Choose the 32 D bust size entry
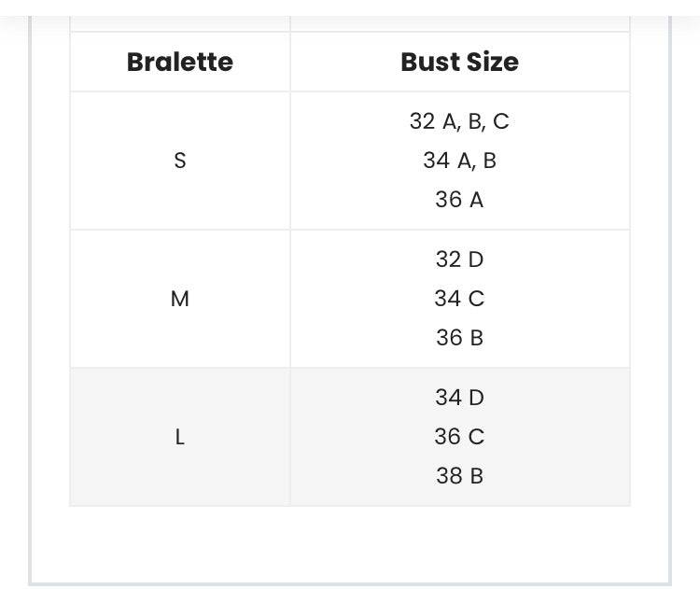The width and height of the screenshot is (700, 589). (x=459, y=259)
